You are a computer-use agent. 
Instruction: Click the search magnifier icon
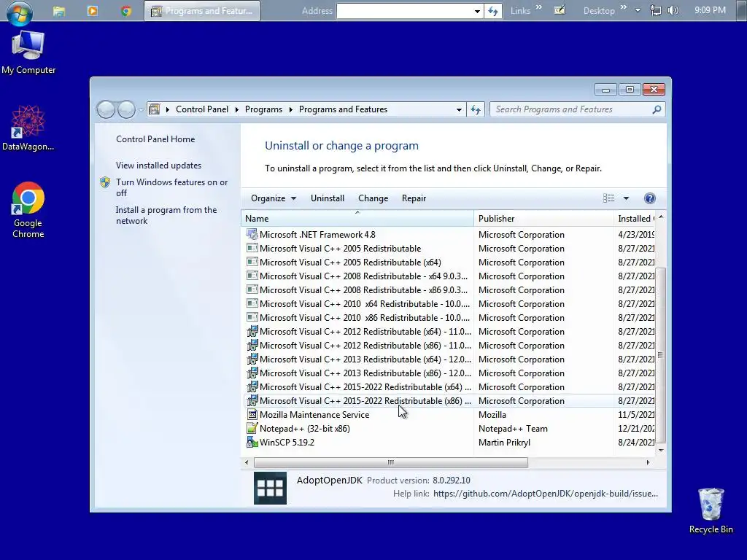pyautogui.click(x=657, y=109)
